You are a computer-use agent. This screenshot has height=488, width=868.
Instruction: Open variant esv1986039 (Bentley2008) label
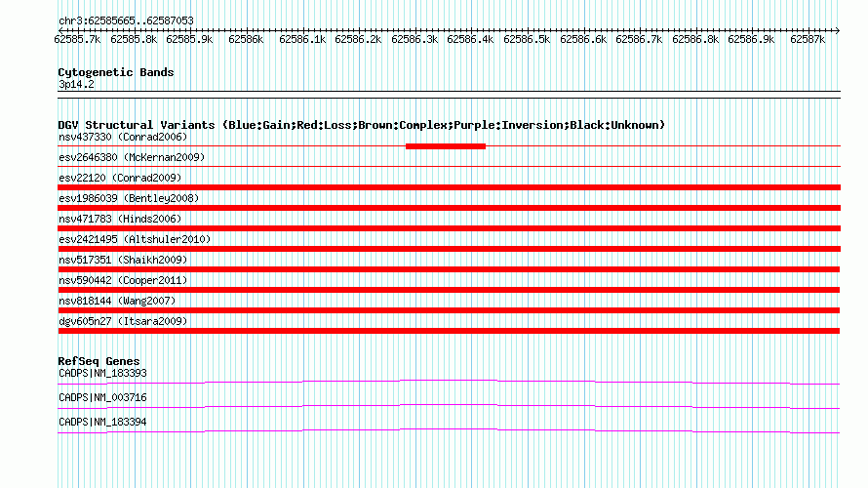coord(129,198)
